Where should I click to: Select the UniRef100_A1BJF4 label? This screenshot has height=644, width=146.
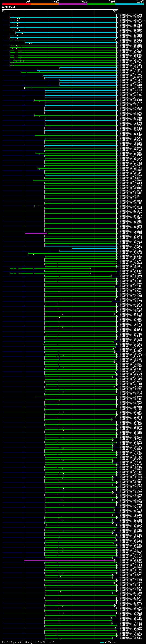pyautogui.click(x=131, y=565)
